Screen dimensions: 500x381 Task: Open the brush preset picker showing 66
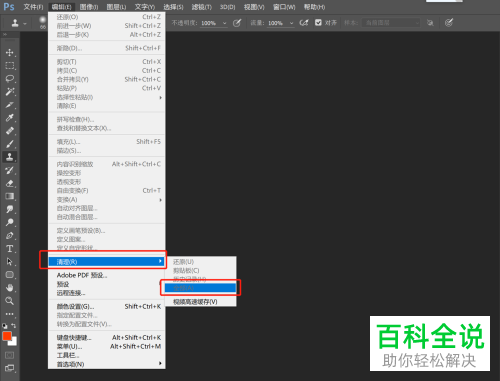[43, 23]
